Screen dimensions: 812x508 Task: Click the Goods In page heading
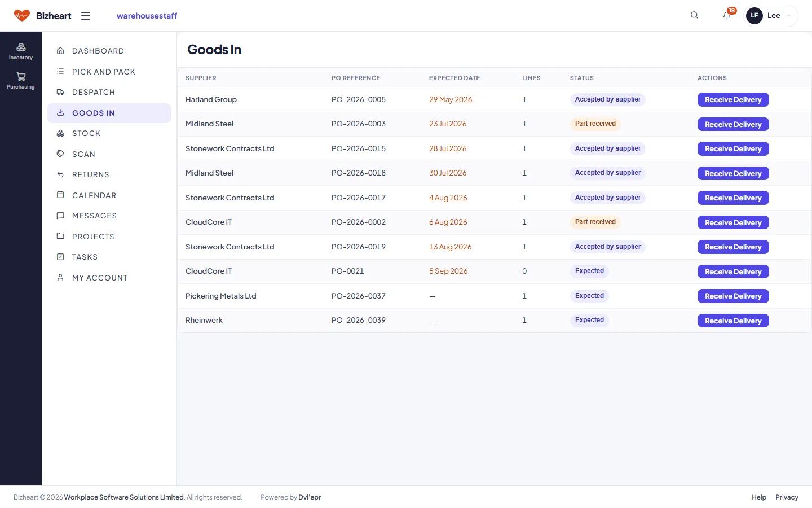coord(214,50)
